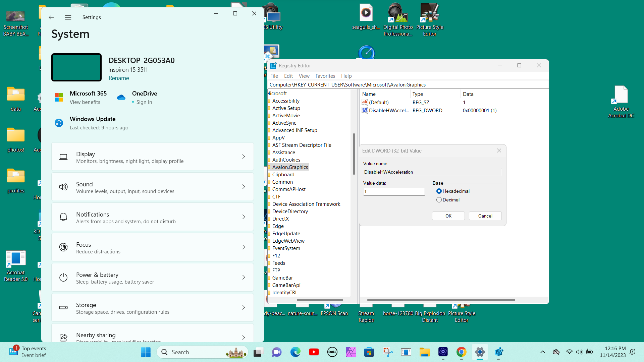The width and height of the screenshot is (644, 362).
Task: Open Google Chrome from the taskbar
Action: 461,352
